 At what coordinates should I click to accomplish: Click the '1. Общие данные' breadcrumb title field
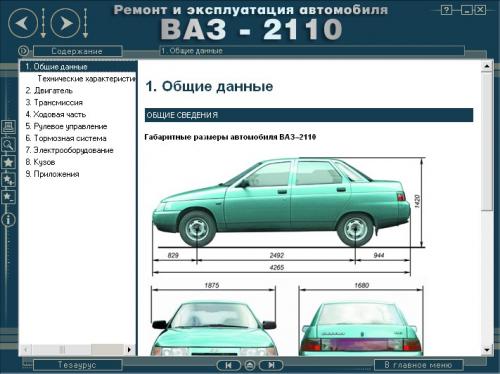coord(312,51)
